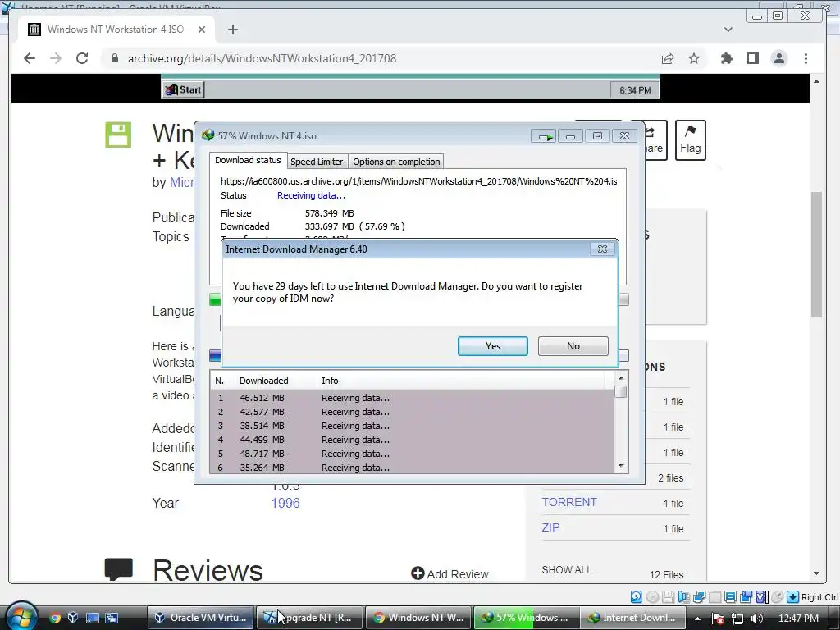The height and width of the screenshot is (630, 840).
Task: Open the TORRENT download option
Action: pos(569,502)
